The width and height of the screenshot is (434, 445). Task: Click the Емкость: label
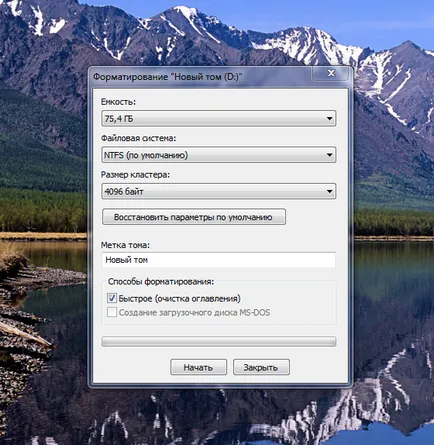click(x=118, y=102)
